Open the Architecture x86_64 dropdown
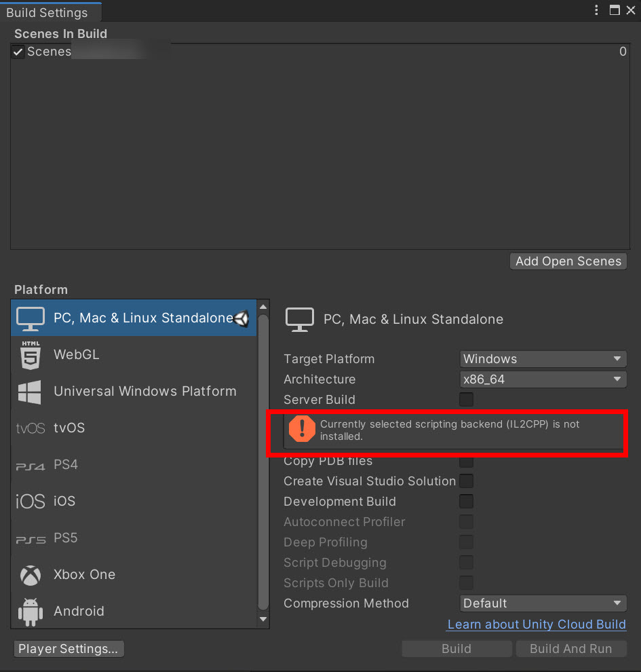The width and height of the screenshot is (641, 672). point(543,379)
